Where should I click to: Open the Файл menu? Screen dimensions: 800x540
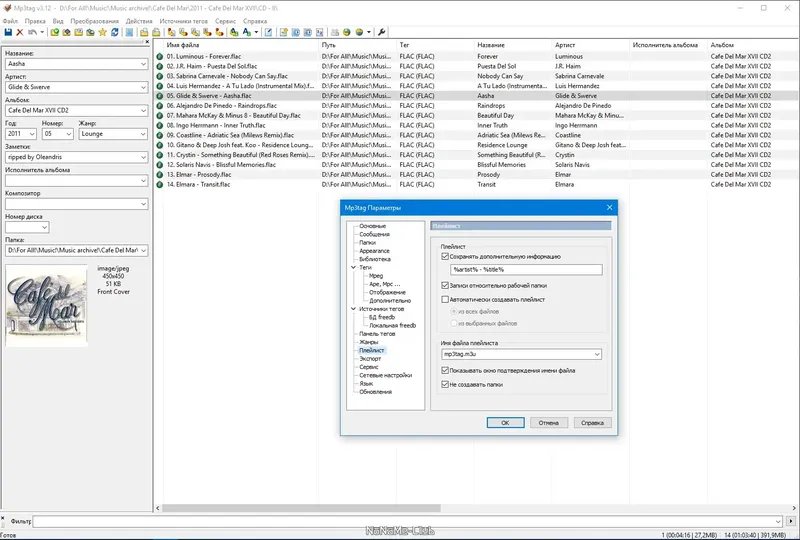[10, 21]
